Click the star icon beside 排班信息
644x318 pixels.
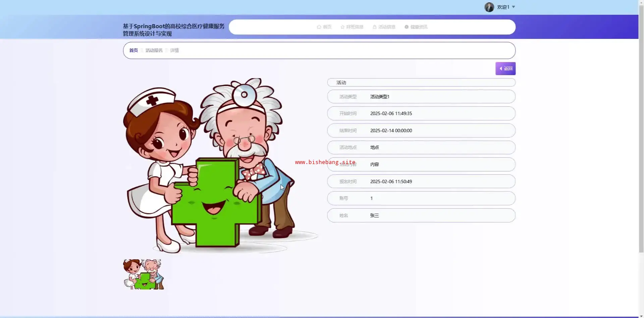pyautogui.click(x=342, y=27)
